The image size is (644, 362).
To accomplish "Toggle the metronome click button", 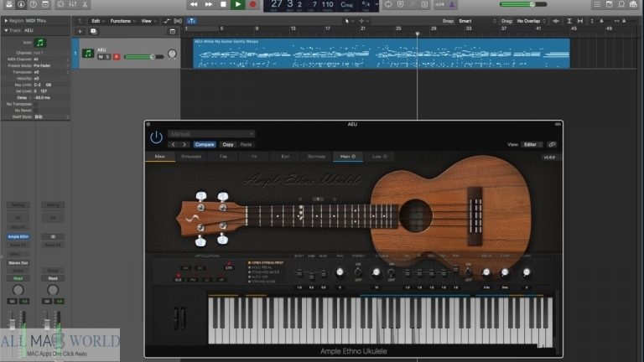I will pos(452,4).
